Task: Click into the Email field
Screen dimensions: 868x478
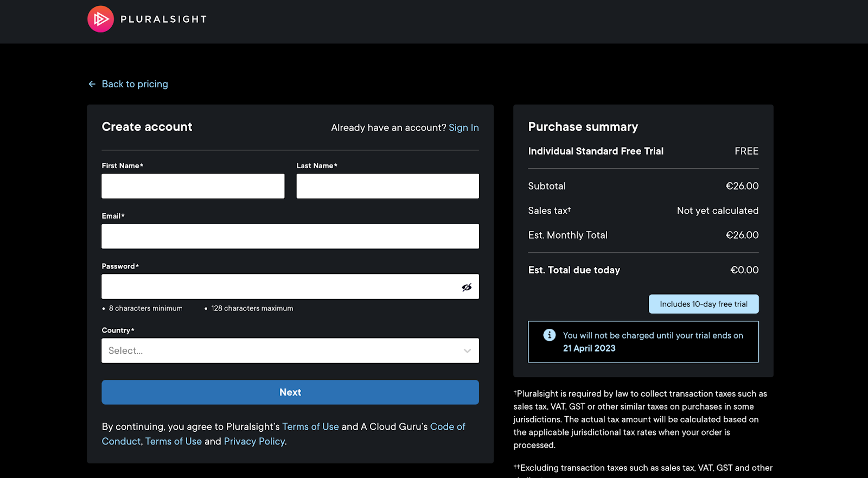Action: click(x=290, y=237)
